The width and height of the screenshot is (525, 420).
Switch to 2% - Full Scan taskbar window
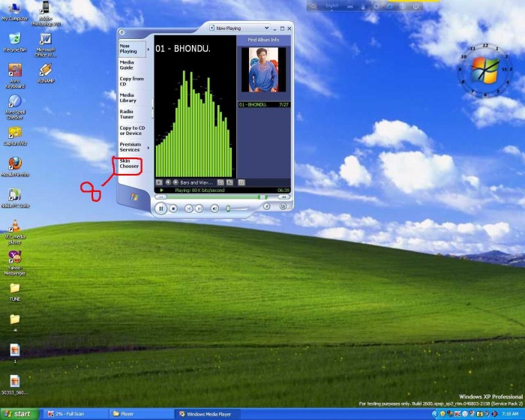tap(75, 414)
